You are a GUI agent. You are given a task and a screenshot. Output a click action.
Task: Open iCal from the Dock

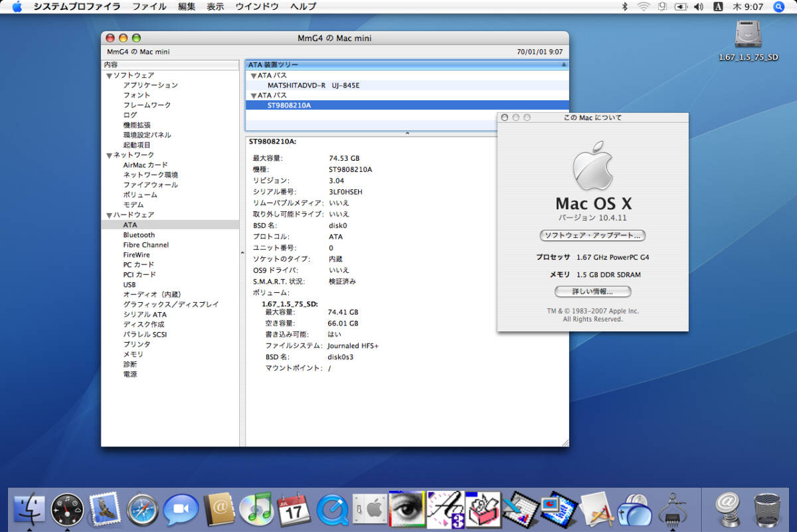click(x=294, y=510)
